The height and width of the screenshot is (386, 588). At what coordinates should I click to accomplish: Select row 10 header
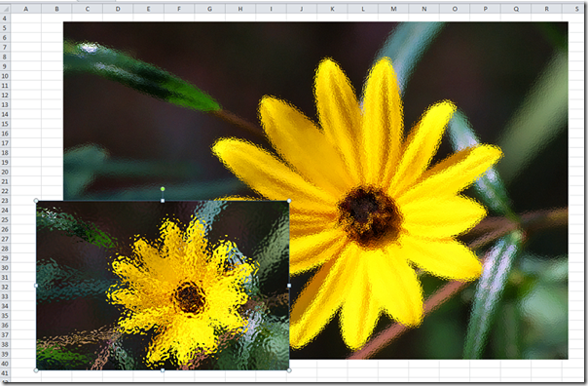coord(5,76)
